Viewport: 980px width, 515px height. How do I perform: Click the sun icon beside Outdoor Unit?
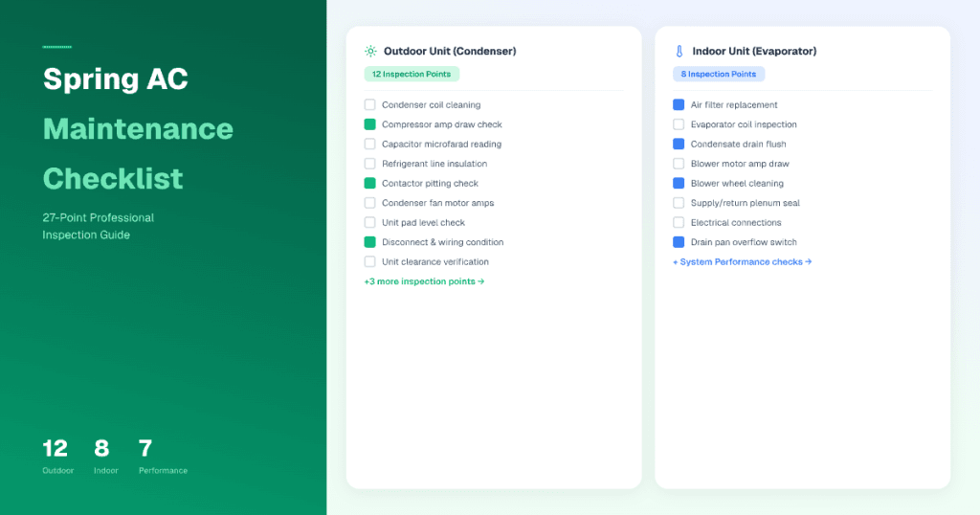370,52
